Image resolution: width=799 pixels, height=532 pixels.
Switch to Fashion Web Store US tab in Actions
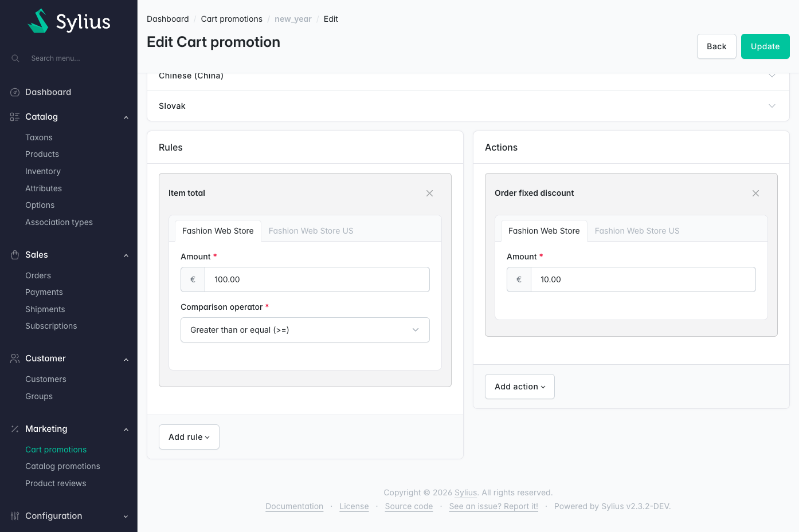pos(637,231)
